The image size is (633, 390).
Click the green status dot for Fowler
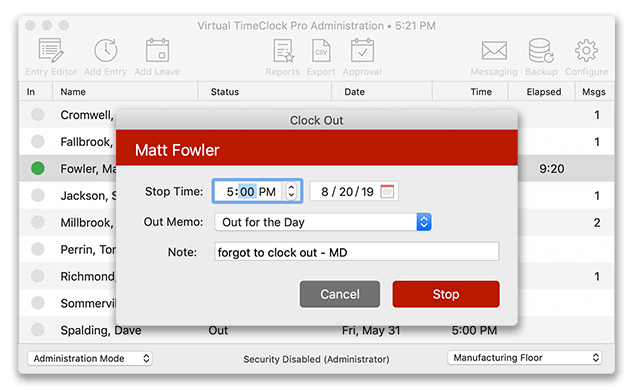[38, 168]
